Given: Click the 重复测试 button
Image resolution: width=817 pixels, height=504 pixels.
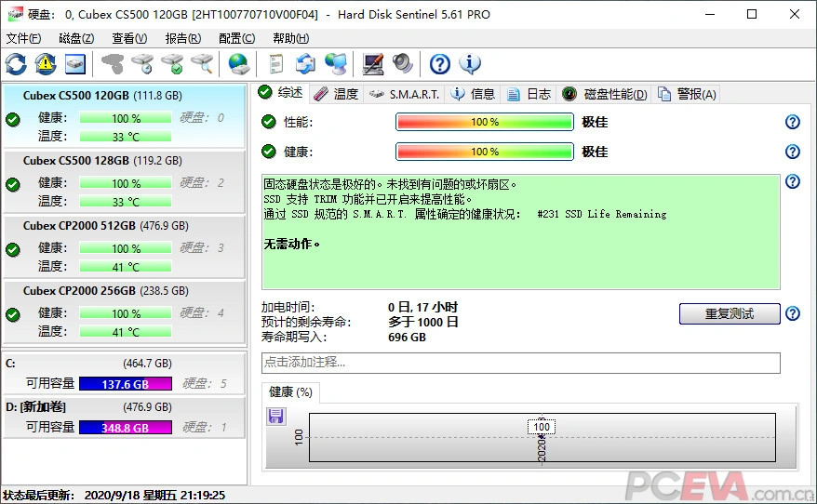Looking at the screenshot, I should click(x=730, y=313).
